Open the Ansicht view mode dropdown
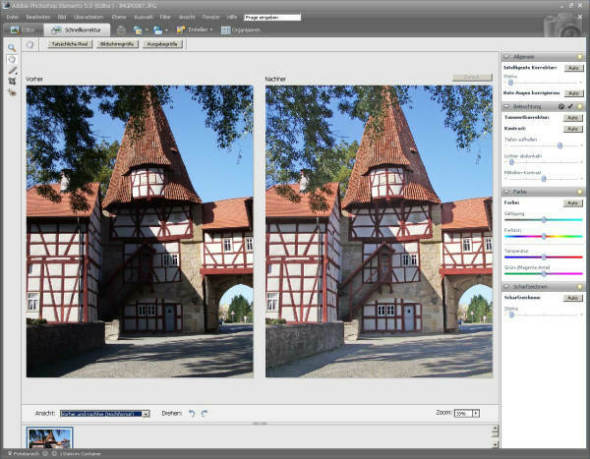590x459 pixels. click(105, 413)
